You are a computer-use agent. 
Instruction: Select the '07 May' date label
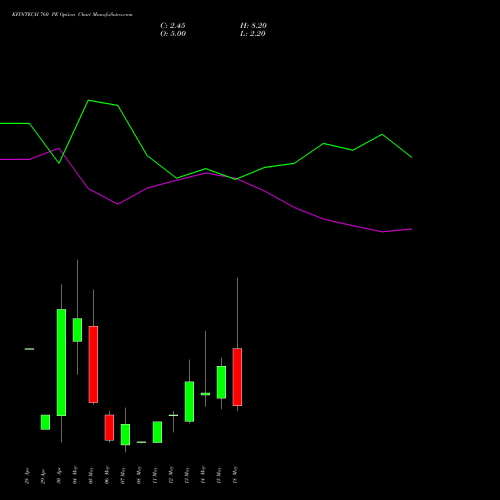[x=123, y=475]
